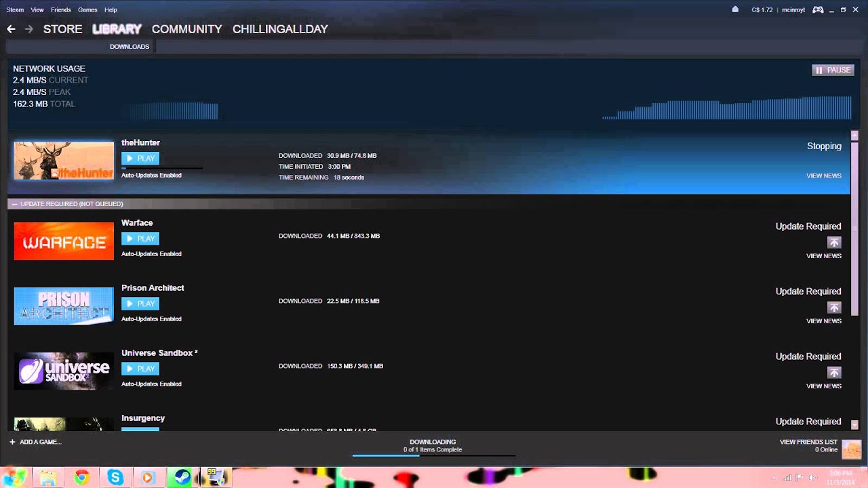
Task: Open View Friends List
Action: (x=808, y=442)
